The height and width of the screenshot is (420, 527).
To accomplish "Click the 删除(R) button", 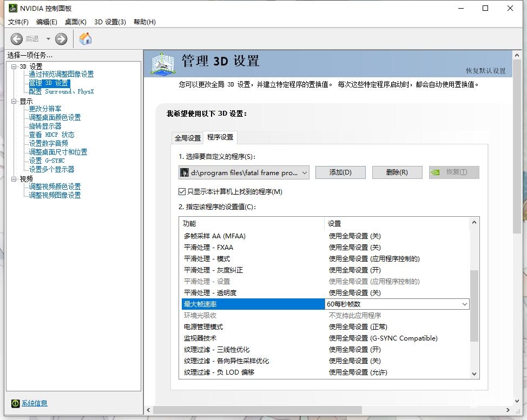I will [397, 172].
